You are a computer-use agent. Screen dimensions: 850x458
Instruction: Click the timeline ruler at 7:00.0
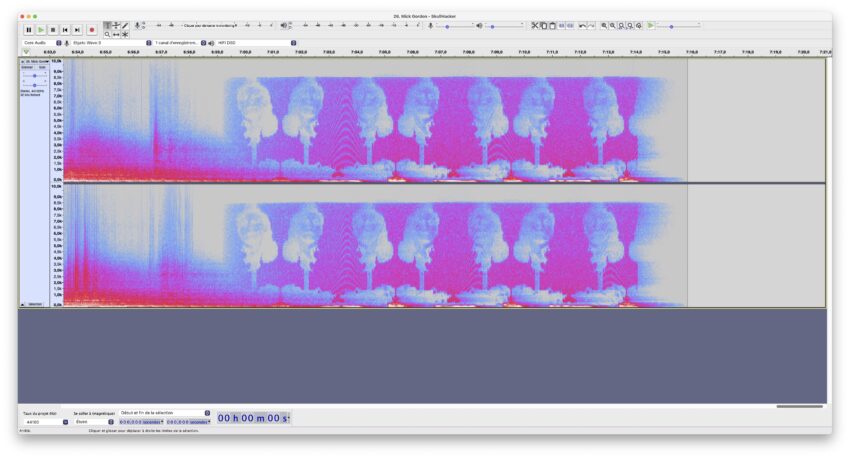click(245, 52)
